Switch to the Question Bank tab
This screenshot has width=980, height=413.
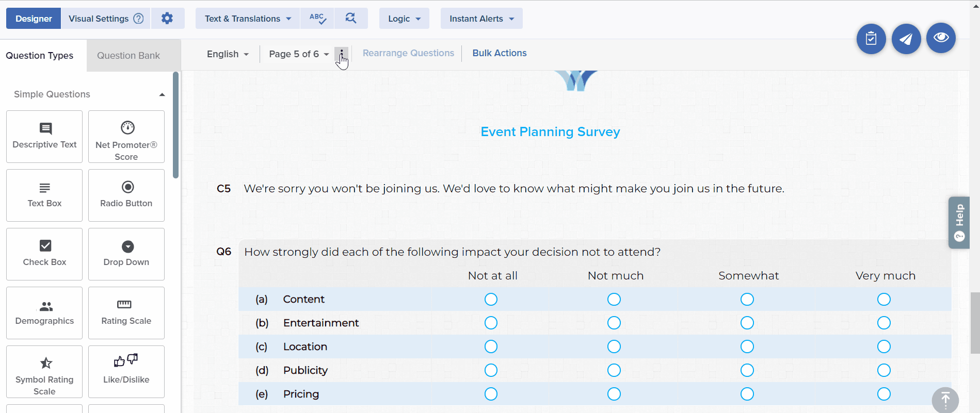pyautogui.click(x=128, y=56)
